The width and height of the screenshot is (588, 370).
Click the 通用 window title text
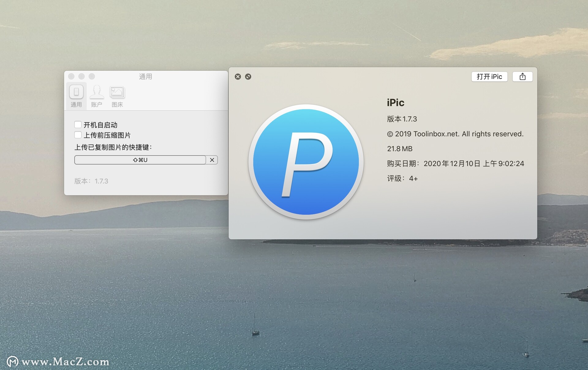145,77
